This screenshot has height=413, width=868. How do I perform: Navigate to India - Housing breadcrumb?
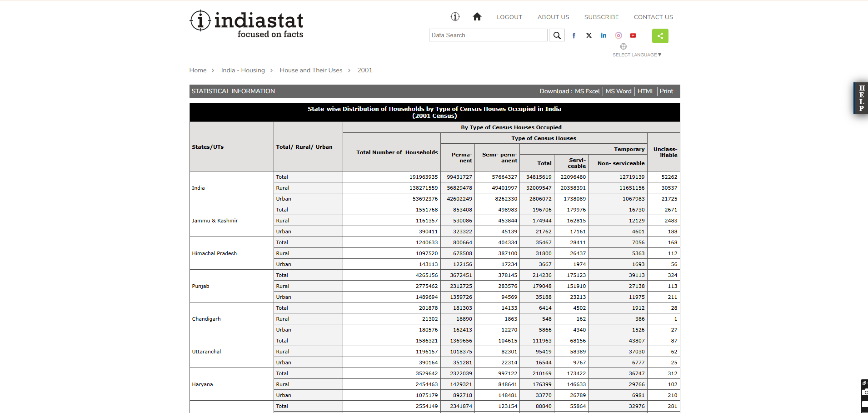click(243, 71)
